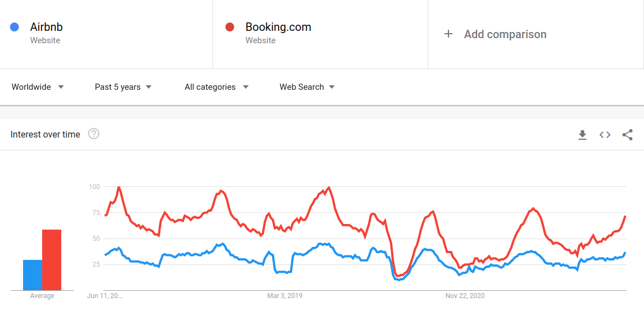Click the Interest over time heading
Image resolution: width=644 pixels, height=311 pixels.
[45, 134]
